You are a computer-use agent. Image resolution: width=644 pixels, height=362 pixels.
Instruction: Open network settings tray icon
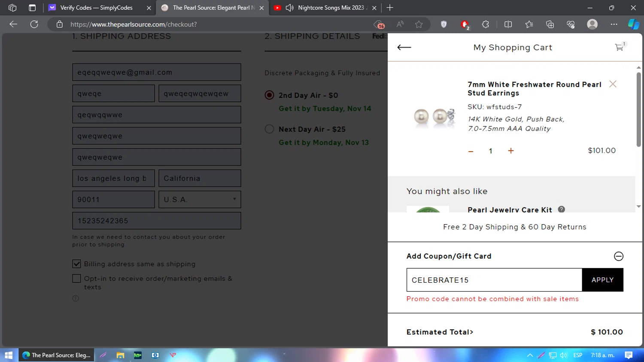[553, 355]
